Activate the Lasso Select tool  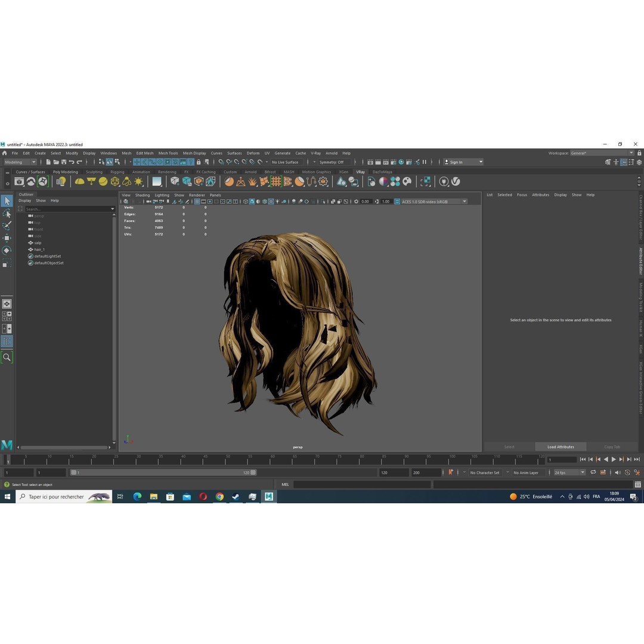(7, 213)
